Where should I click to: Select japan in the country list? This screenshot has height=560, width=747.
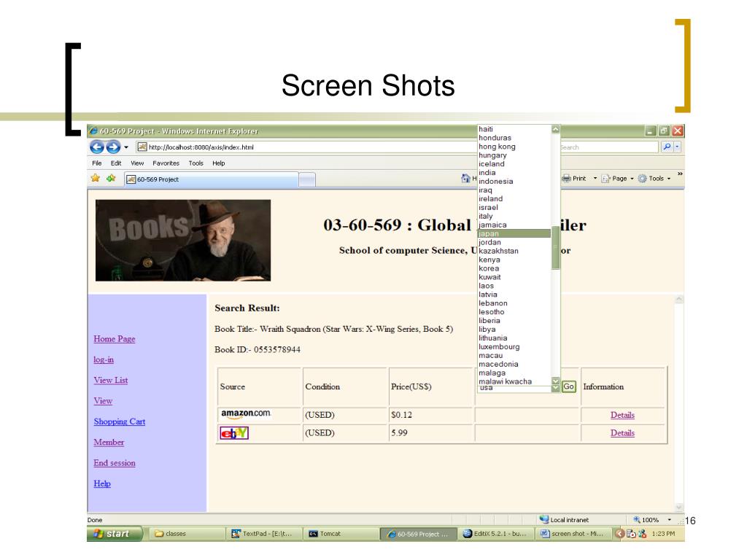click(514, 233)
